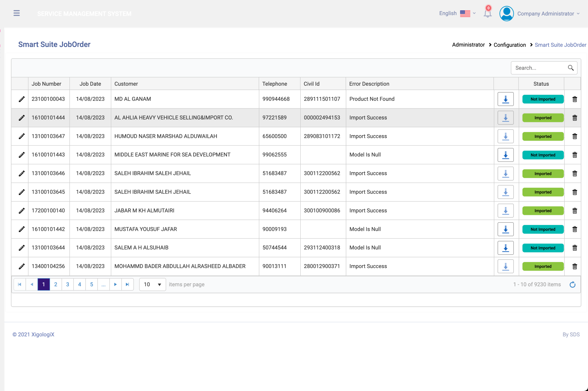Click the Not Imported status button for job 23100100043
Screen dimensions: 588x391
[543, 99]
